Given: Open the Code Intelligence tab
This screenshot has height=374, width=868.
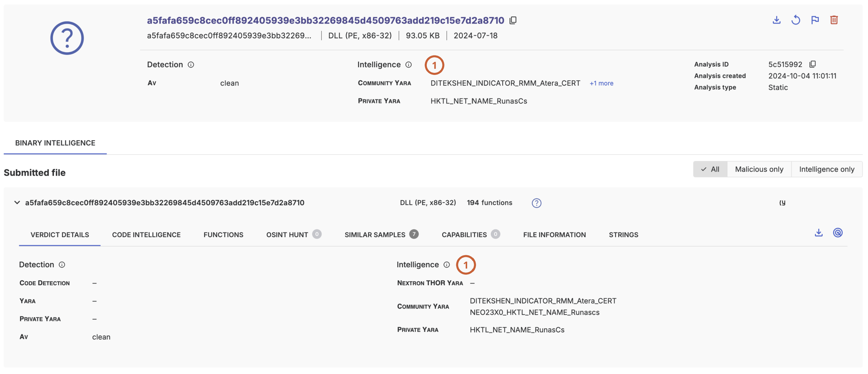Looking at the screenshot, I should tap(146, 235).
